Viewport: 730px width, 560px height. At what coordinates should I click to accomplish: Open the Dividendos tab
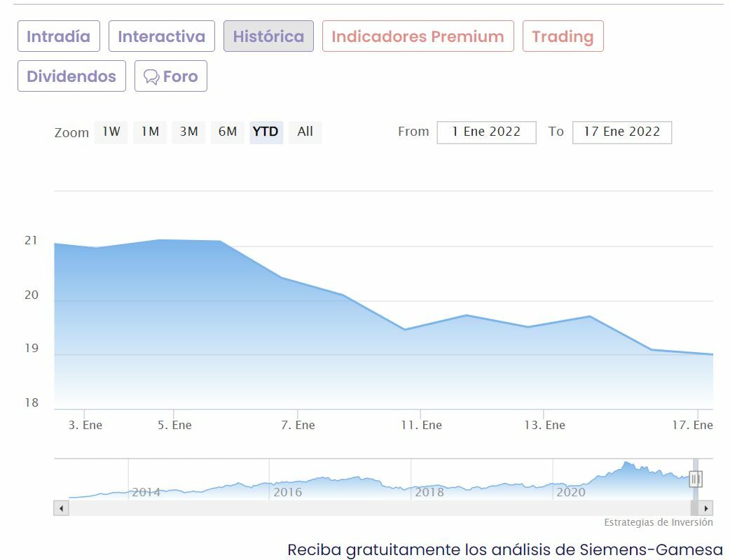pos(71,76)
